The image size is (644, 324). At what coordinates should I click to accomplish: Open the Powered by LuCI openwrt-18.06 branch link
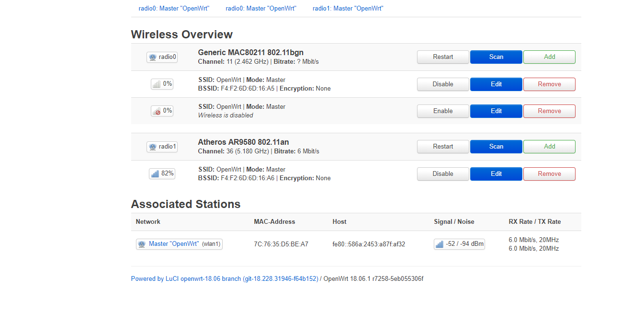coord(225,278)
